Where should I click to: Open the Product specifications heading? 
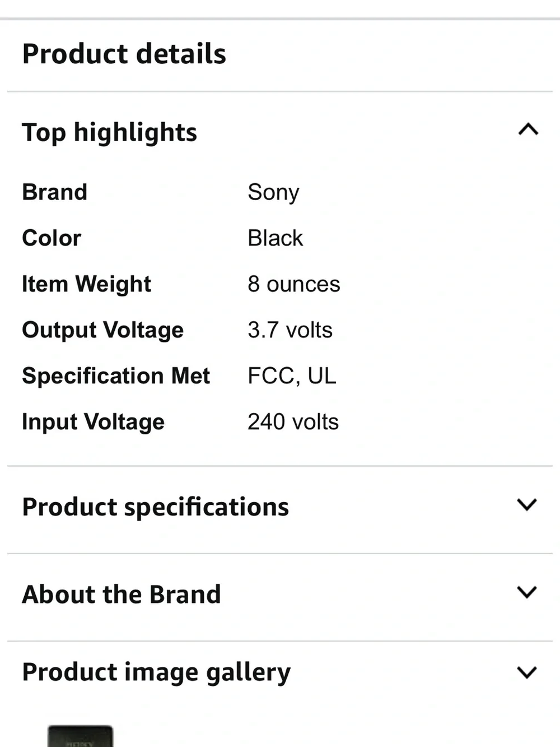click(156, 508)
